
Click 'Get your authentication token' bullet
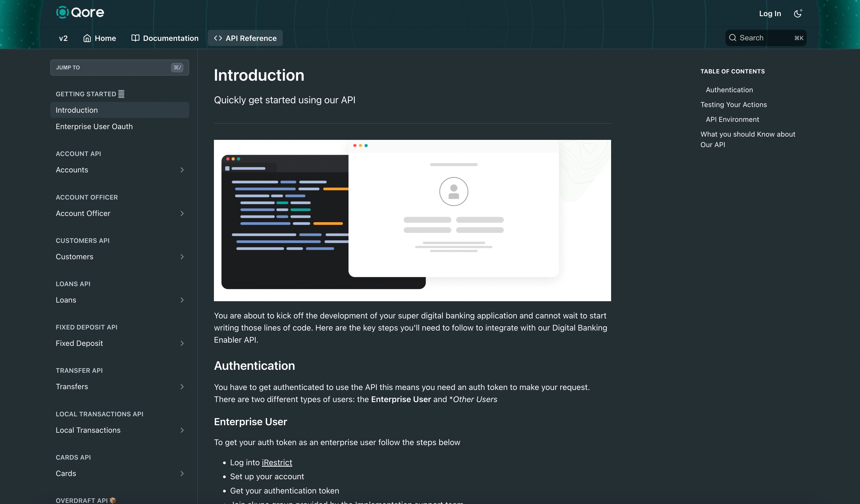tap(284, 491)
